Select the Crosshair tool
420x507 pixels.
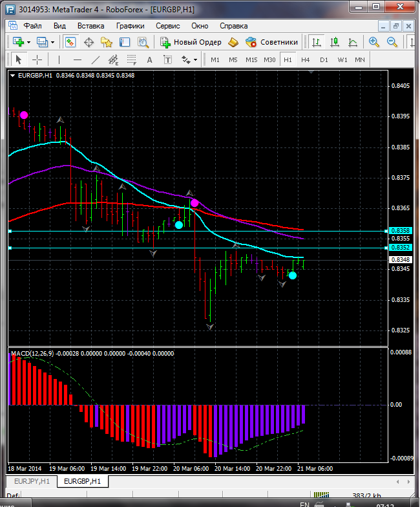click(x=37, y=59)
